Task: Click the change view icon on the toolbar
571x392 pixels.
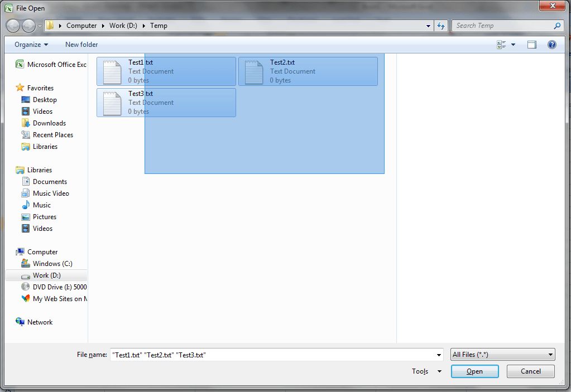Action: click(x=501, y=44)
